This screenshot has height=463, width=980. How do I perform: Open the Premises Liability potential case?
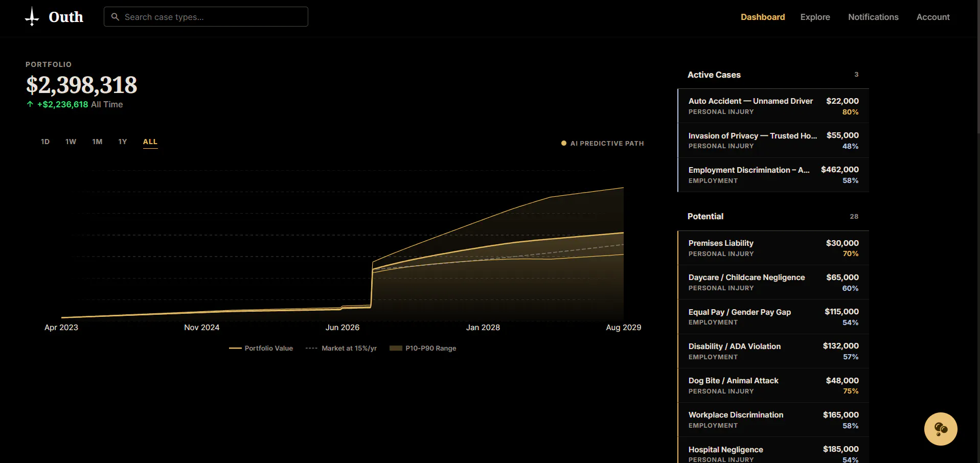point(773,248)
